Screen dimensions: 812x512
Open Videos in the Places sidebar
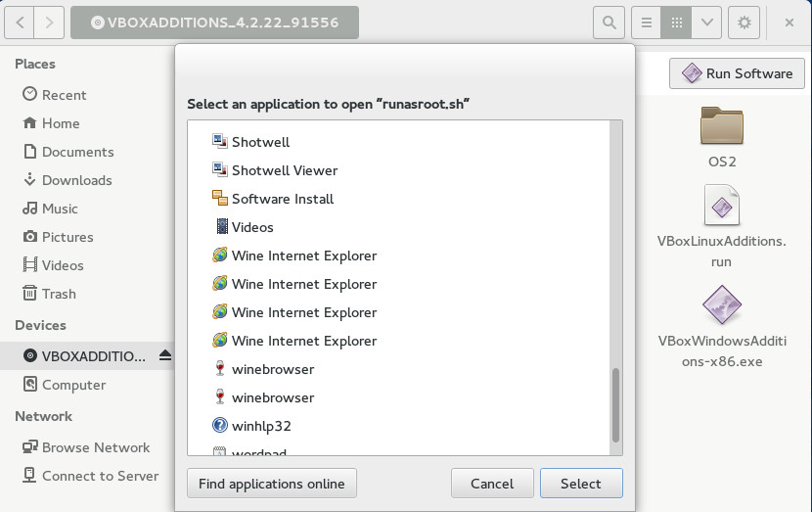click(87, 265)
